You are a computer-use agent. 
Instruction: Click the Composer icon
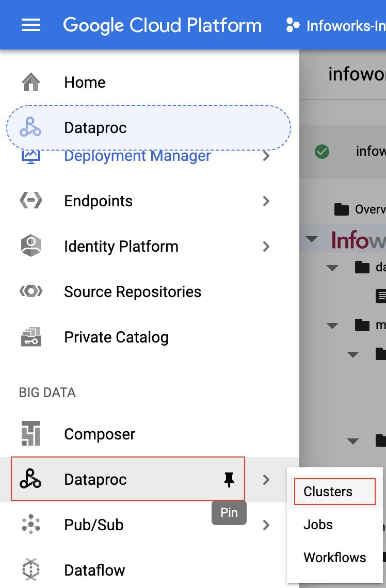31,433
